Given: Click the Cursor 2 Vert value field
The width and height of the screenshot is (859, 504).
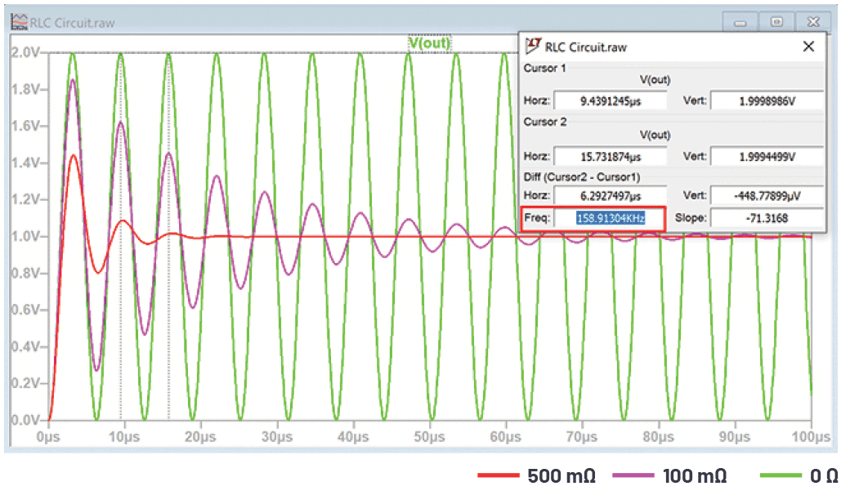Looking at the screenshot, I should pyautogui.click(x=767, y=157).
